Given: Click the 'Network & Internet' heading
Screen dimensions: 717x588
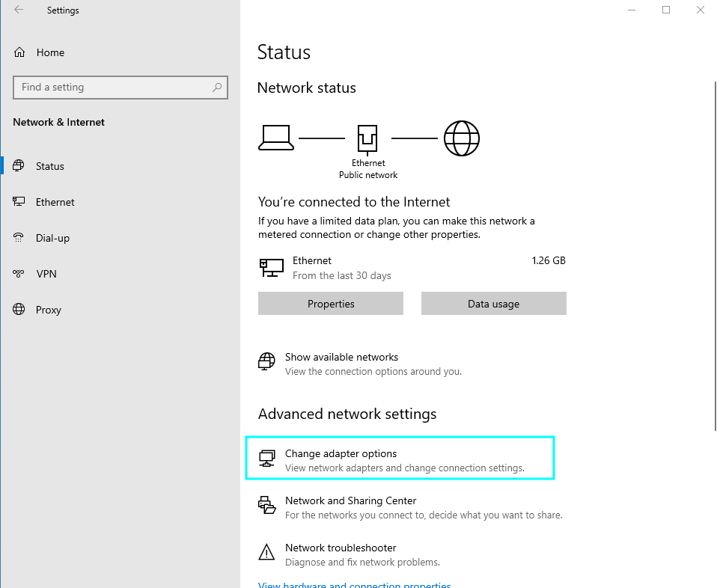Looking at the screenshot, I should point(58,122).
